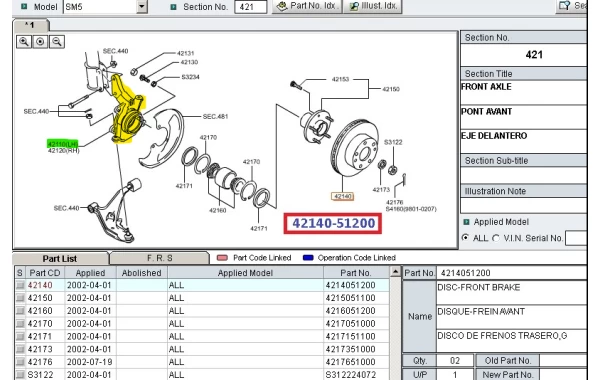Switch to the Part List tab
The height and width of the screenshot is (380, 600).
coord(60,258)
